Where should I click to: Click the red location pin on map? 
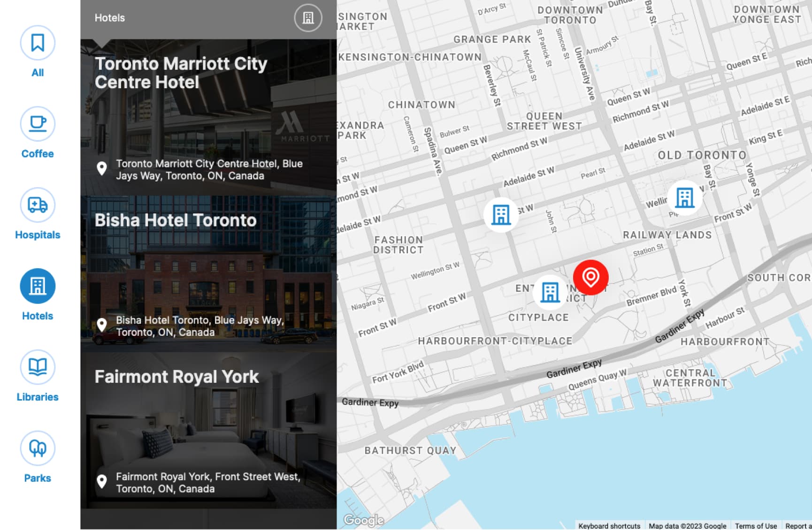point(590,277)
